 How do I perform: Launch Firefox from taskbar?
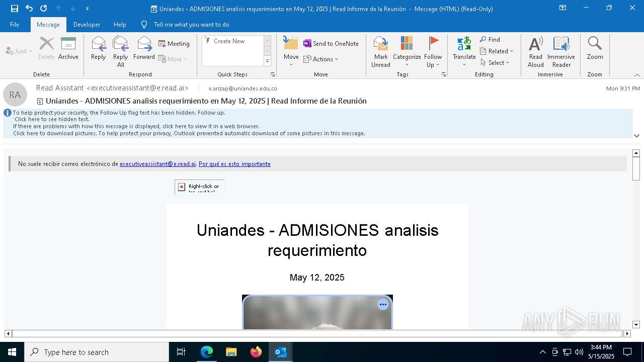(256, 352)
